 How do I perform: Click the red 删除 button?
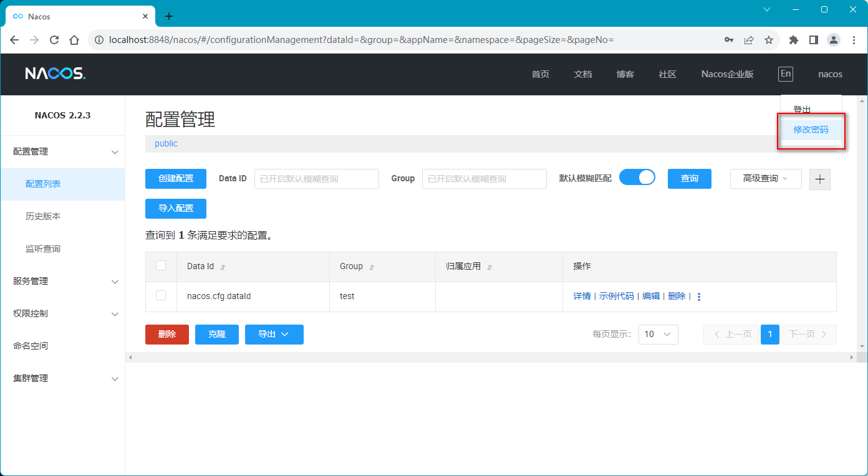point(167,334)
